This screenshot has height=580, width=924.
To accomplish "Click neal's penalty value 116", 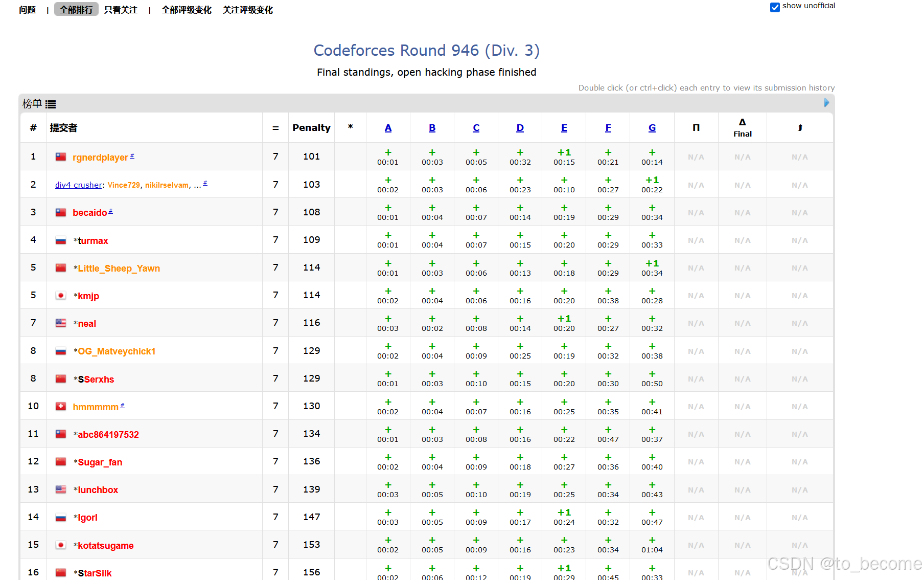I will pyautogui.click(x=312, y=323).
